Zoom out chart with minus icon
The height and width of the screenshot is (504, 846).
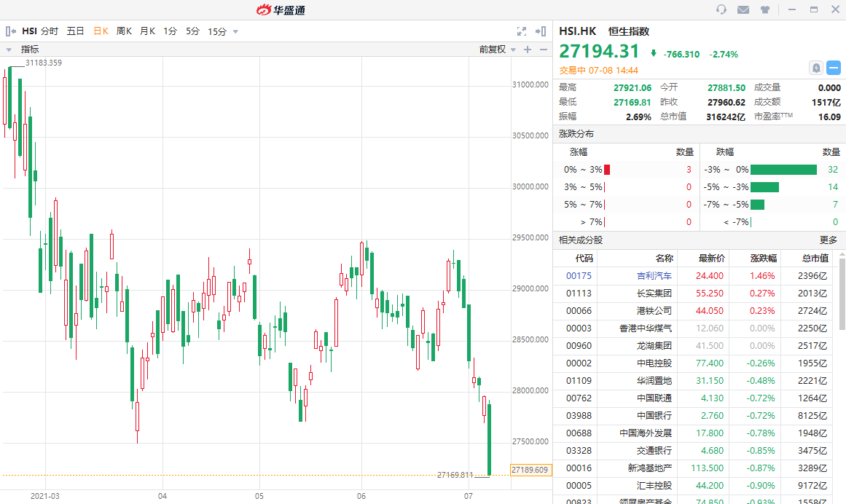(544, 50)
